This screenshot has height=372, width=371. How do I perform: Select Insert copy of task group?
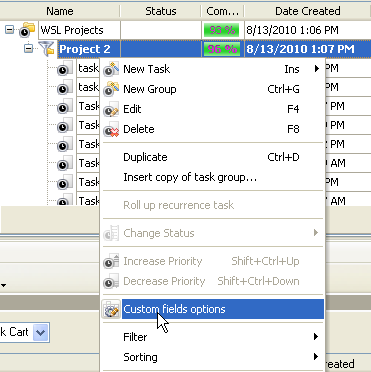[x=213, y=177]
